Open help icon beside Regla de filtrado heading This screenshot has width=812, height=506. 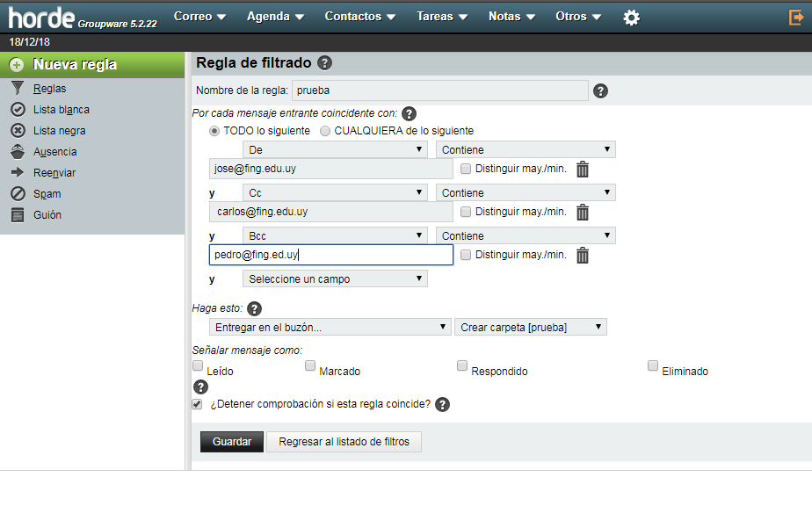tap(325, 62)
